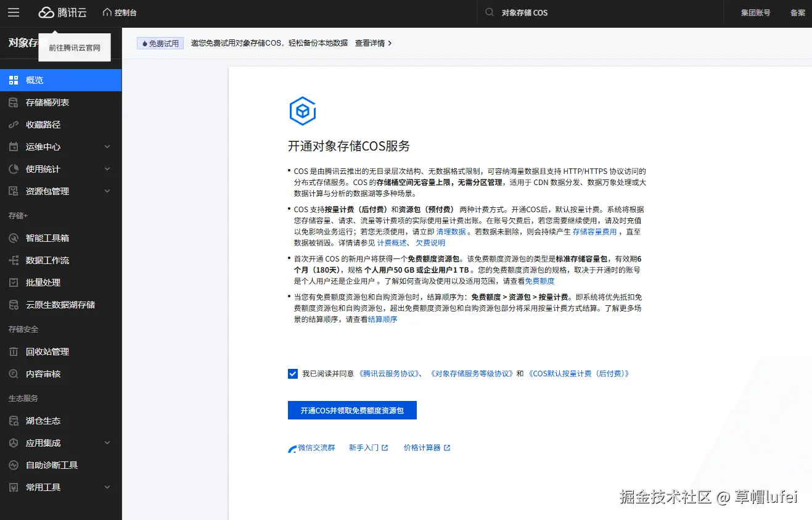Open the 《腾讯云服务协议》 link
The image size is (812, 520).
[391, 374]
